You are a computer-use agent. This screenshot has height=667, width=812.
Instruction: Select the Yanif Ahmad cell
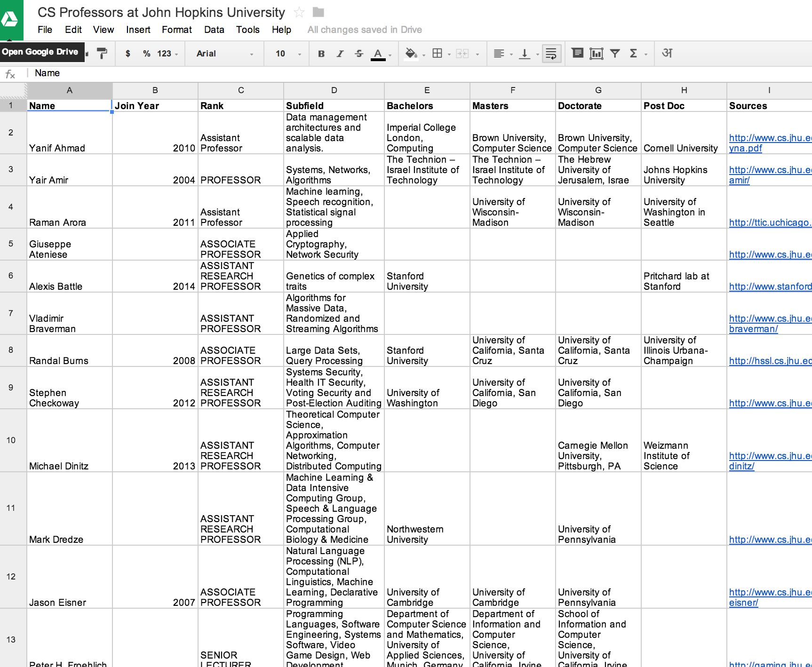click(70, 133)
